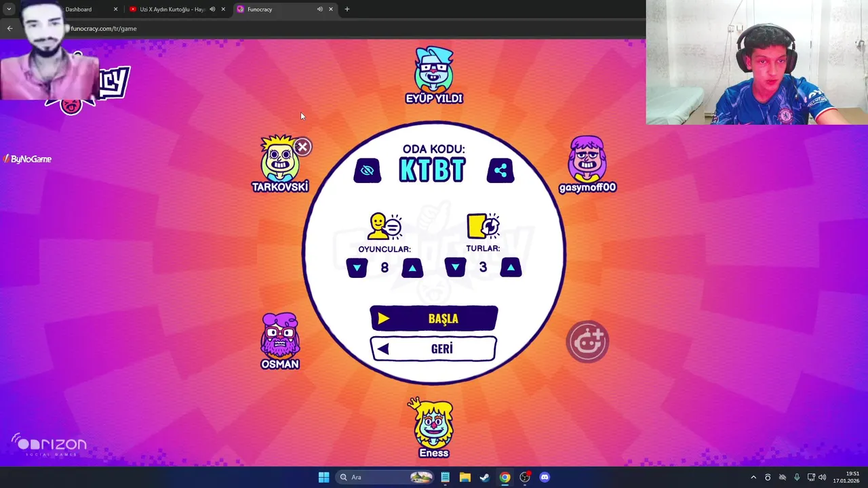Close the Dashboard tab

(x=115, y=9)
